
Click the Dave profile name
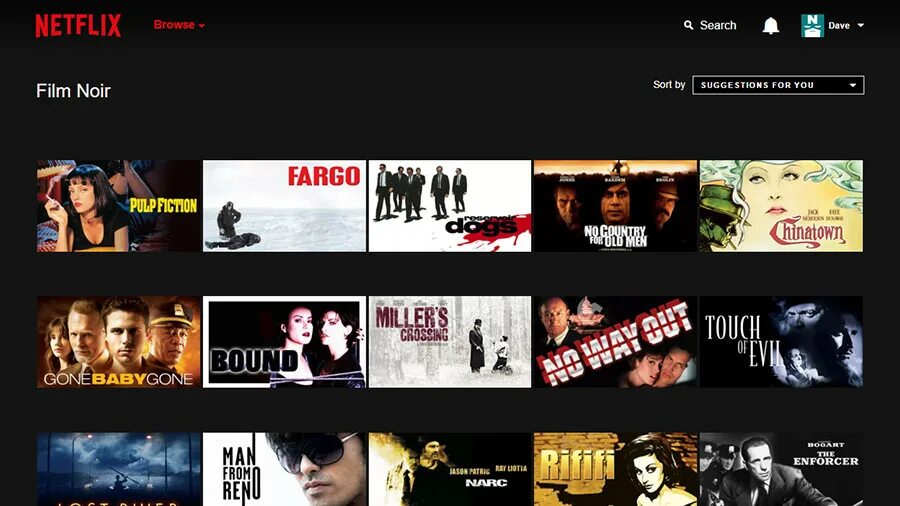pos(839,26)
